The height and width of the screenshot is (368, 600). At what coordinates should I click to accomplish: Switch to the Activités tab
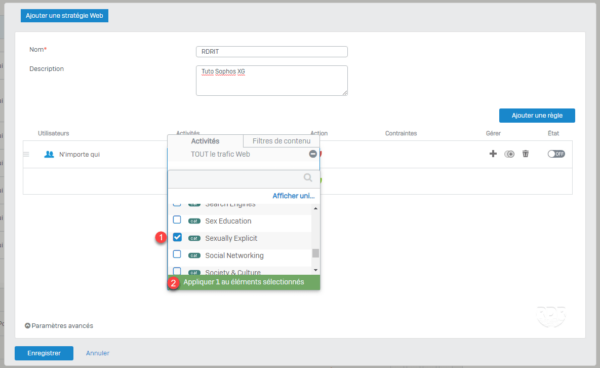205,141
